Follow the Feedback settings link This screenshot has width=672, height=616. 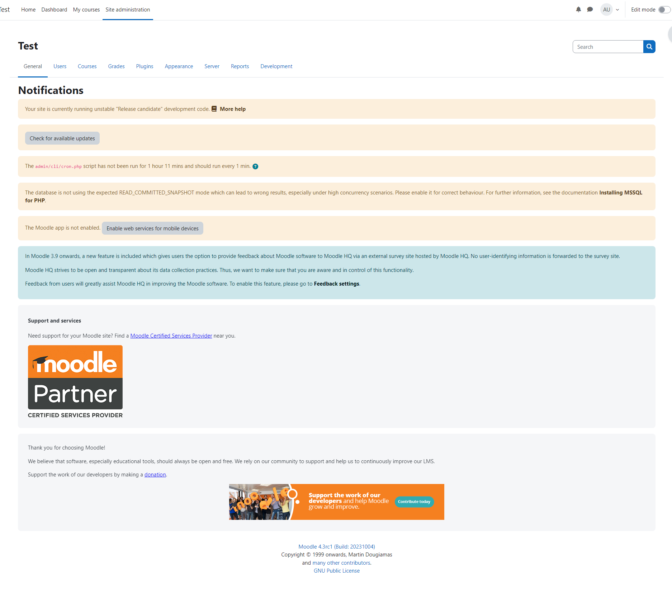[336, 284]
